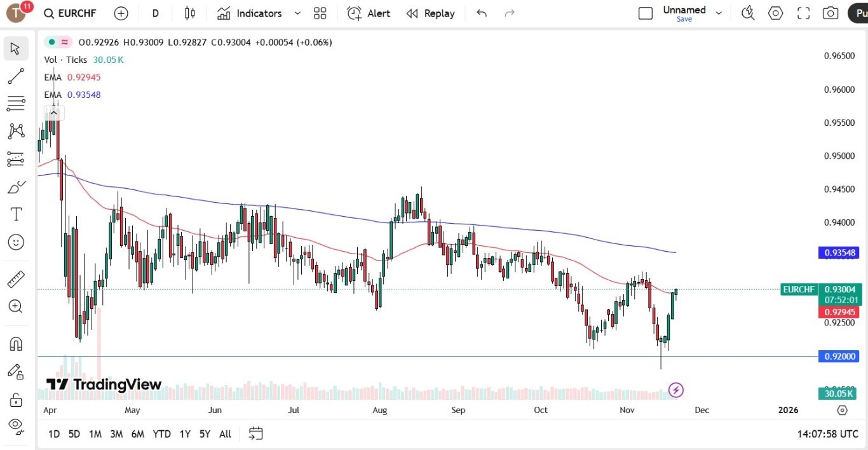This screenshot has width=868, height=450.
Task: Select the All timeframe tab
Action: coord(225,433)
